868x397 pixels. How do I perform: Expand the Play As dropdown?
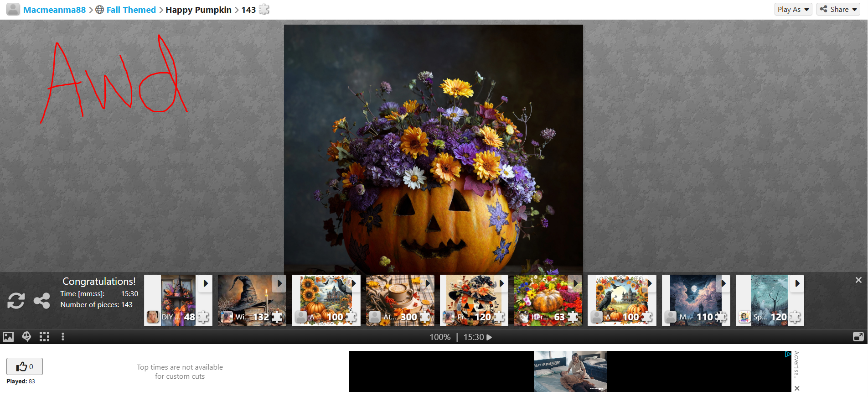tap(793, 10)
